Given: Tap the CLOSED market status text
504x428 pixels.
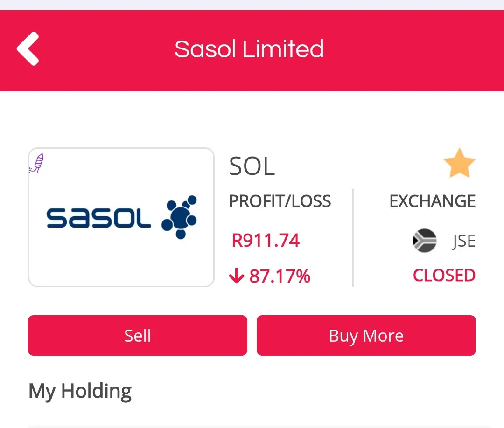Looking at the screenshot, I should [x=444, y=276].
